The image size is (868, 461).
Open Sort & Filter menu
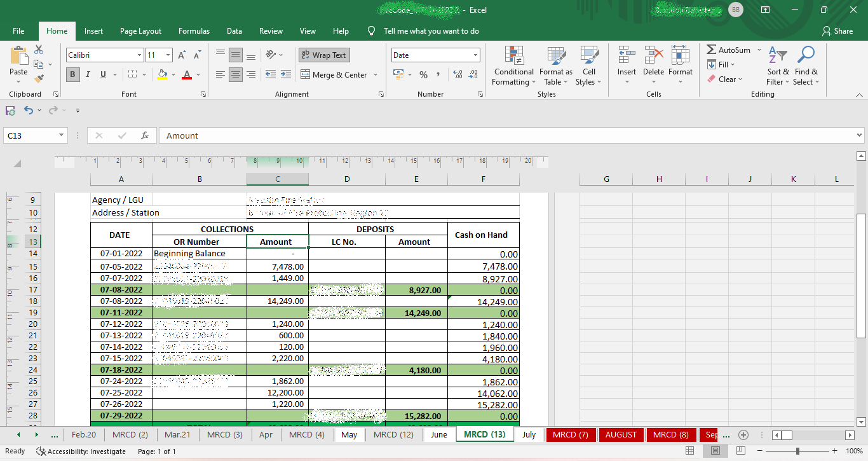778,66
